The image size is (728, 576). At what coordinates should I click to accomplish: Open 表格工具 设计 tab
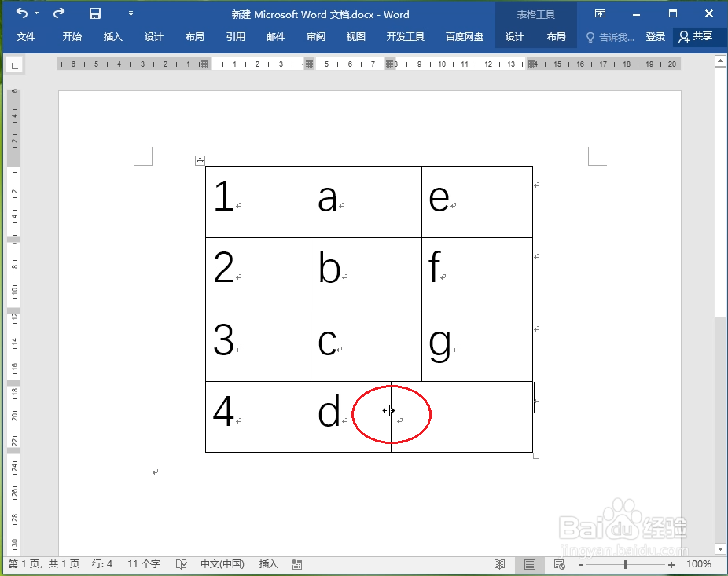point(514,37)
